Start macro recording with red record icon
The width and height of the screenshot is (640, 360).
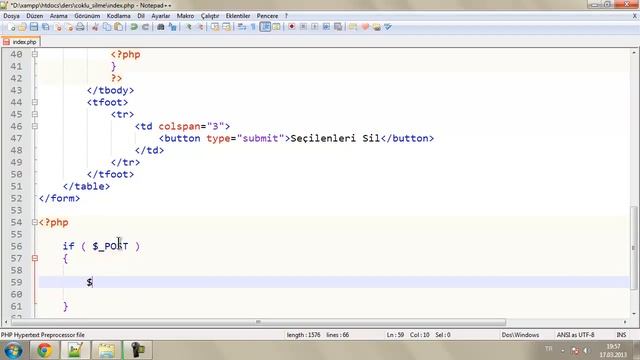point(291,27)
